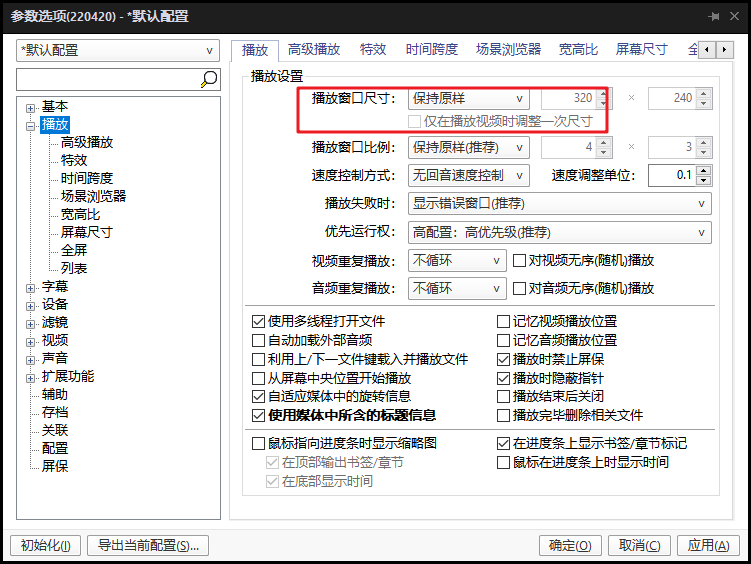
Task: Switch to the 特效 tab
Action: (373, 49)
